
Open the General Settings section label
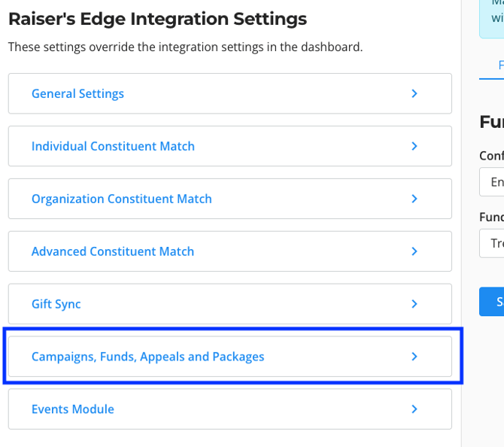(77, 93)
